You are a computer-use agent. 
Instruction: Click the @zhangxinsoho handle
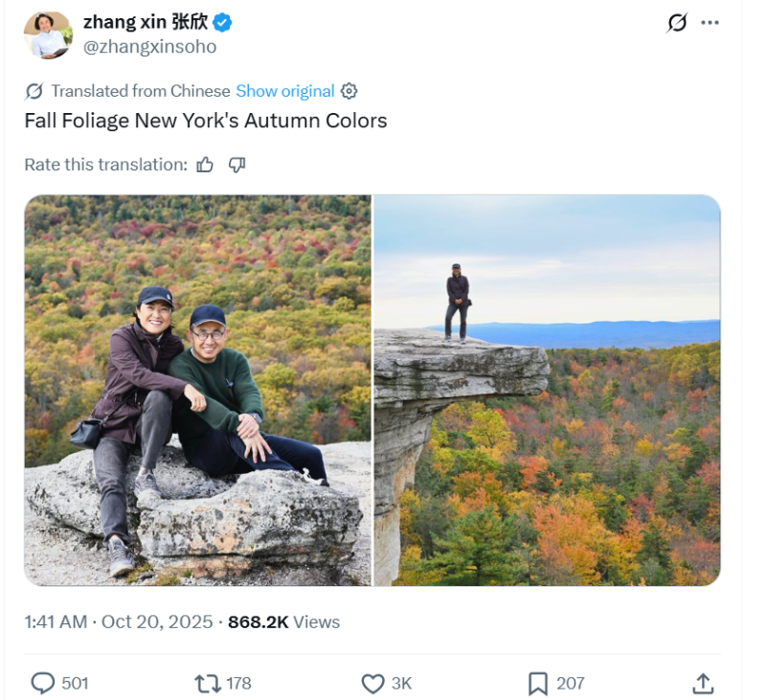point(150,47)
